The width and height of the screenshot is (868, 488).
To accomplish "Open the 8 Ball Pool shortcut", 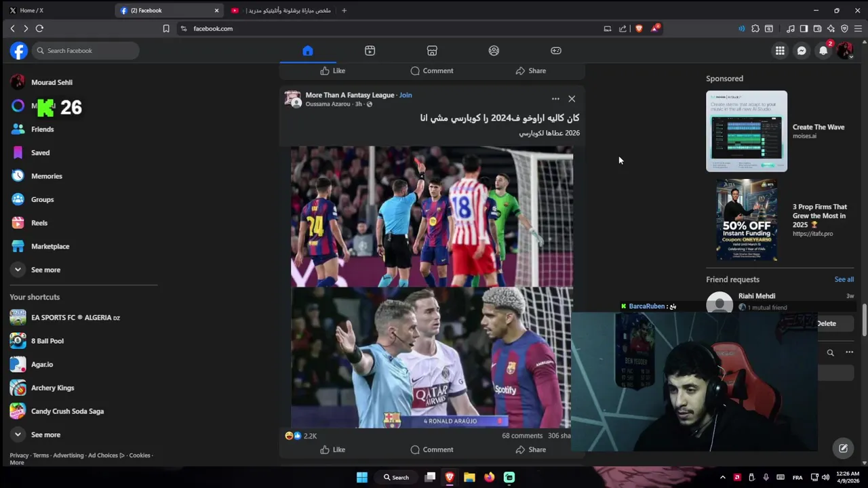I will (x=47, y=341).
